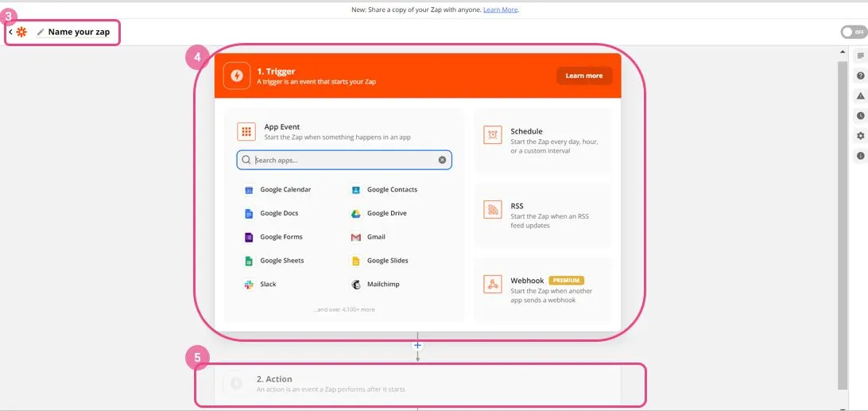The width and height of the screenshot is (868, 411).
Task: Clear the search apps field with the X
Action: 442,160
